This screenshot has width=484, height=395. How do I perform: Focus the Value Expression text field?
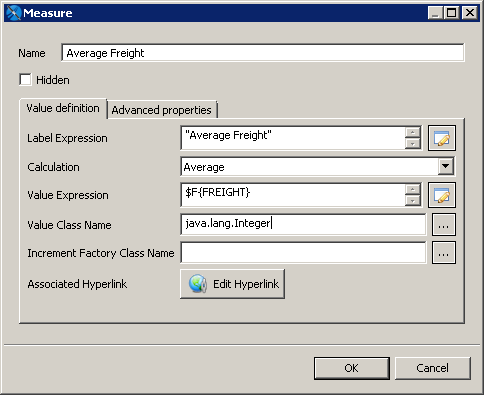293,195
